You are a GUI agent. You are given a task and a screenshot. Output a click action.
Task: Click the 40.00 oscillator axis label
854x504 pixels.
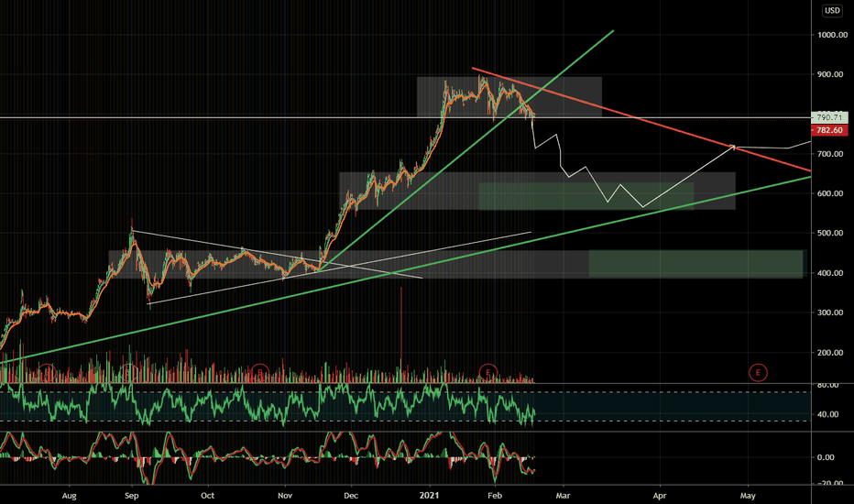click(827, 414)
